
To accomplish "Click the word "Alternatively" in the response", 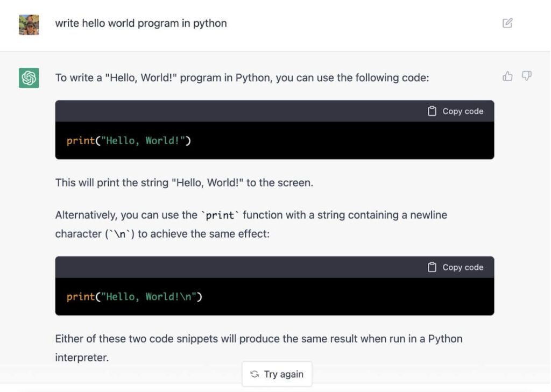I will point(86,215).
